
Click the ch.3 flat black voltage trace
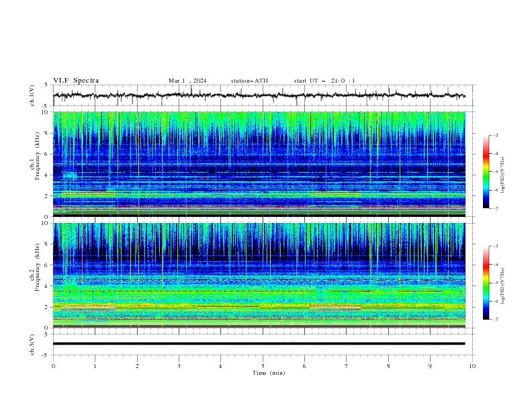click(x=259, y=344)
